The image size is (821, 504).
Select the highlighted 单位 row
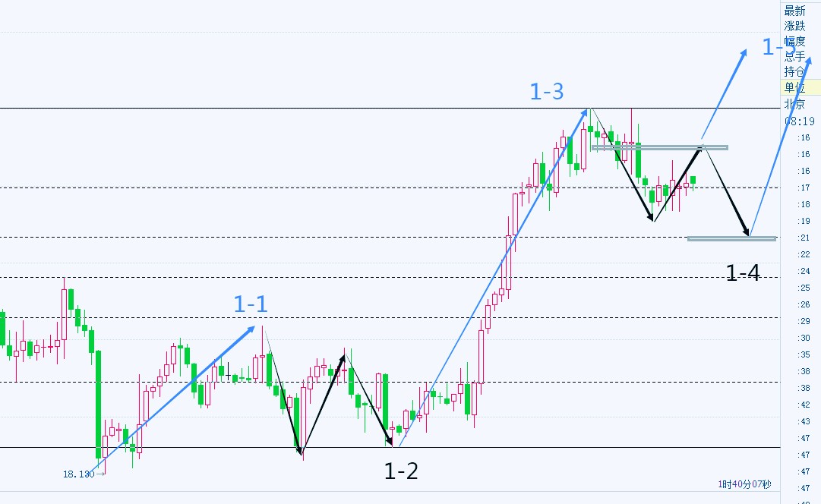tap(794, 87)
